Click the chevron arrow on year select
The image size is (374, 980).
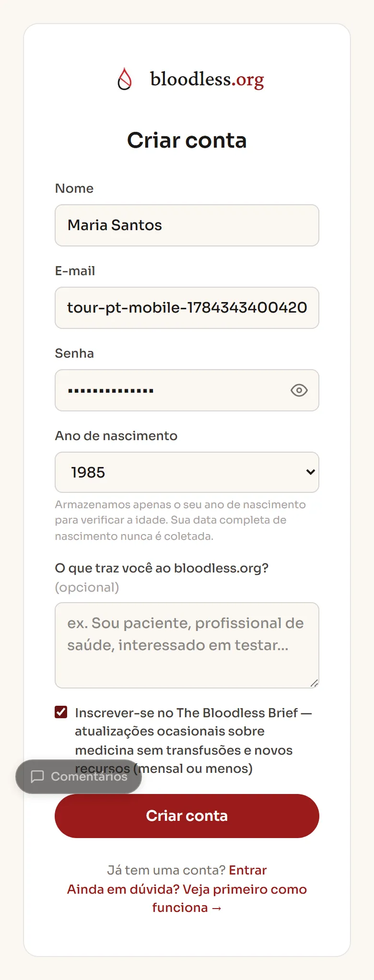pyautogui.click(x=310, y=472)
